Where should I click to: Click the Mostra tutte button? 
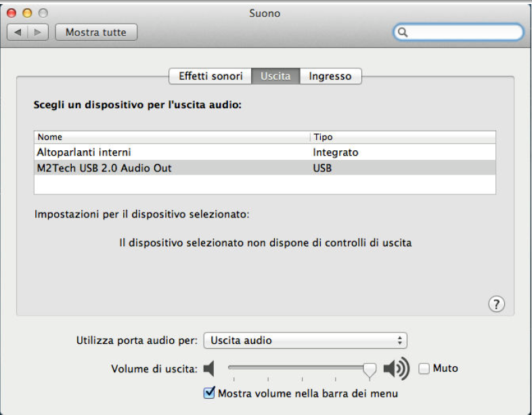pyautogui.click(x=96, y=32)
